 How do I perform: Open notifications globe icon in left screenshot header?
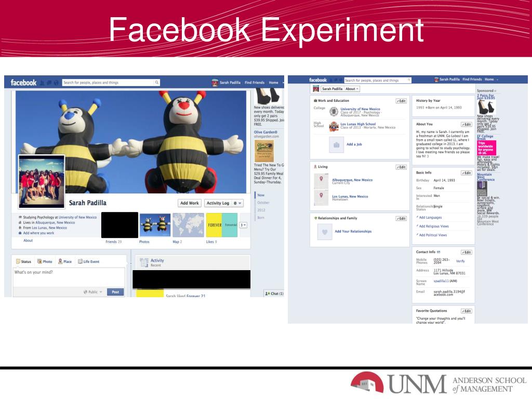click(56, 83)
